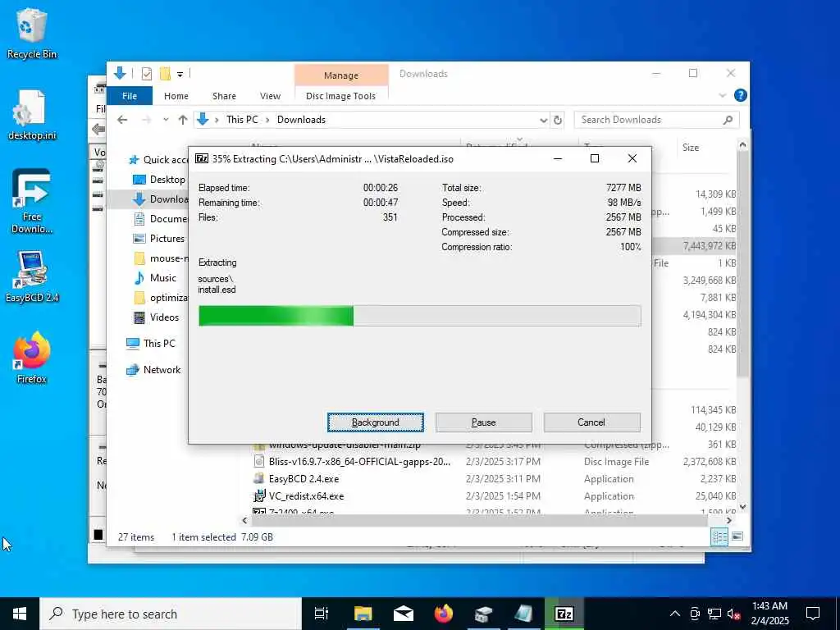Select desktop.ini desktop icon
The width and height of the screenshot is (840, 630).
pyautogui.click(x=32, y=116)
